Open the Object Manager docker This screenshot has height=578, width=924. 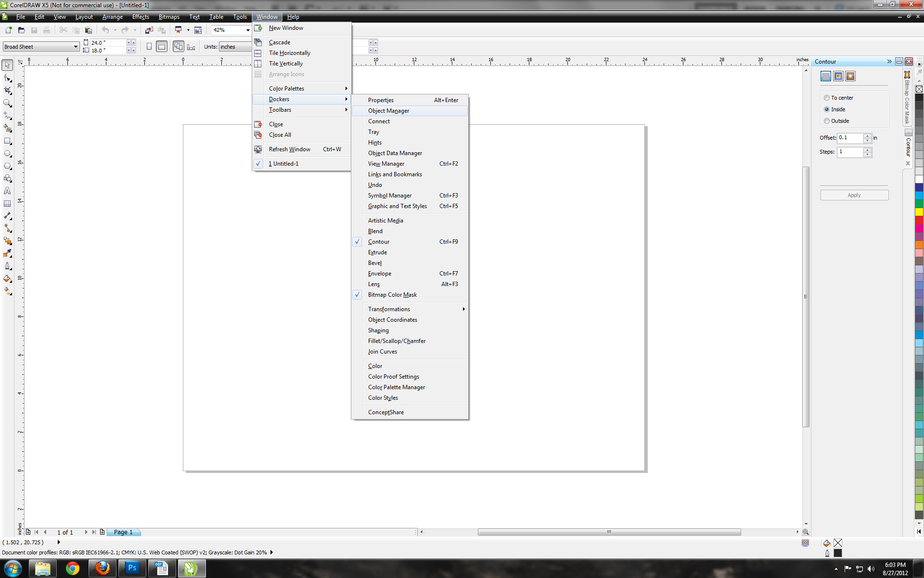click(410, 111)
